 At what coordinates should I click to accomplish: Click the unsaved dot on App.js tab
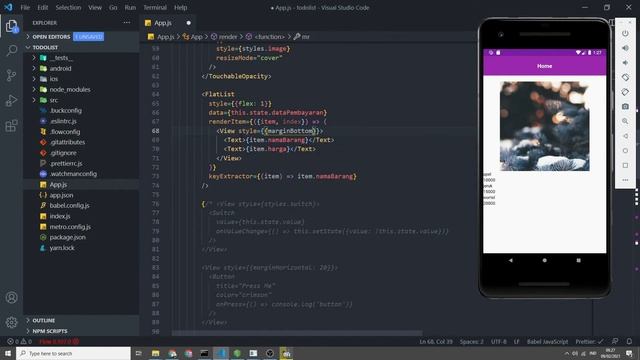click(x=189, y=23)
